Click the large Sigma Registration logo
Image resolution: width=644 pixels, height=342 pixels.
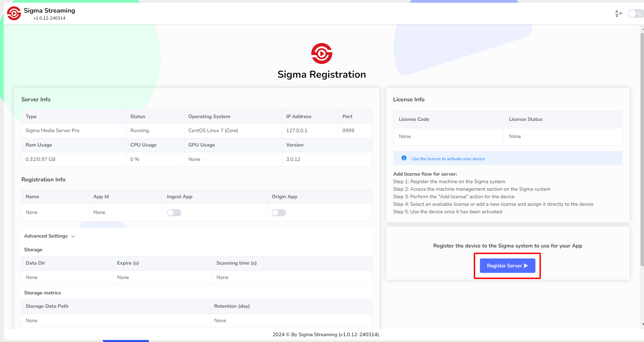click(x=322, y=53)
